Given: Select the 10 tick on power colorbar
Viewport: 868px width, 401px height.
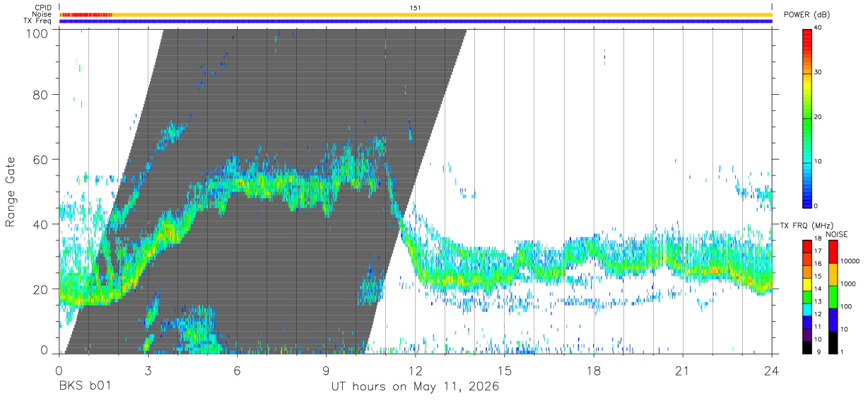Looking at the screenshot, I should point(819,162).
